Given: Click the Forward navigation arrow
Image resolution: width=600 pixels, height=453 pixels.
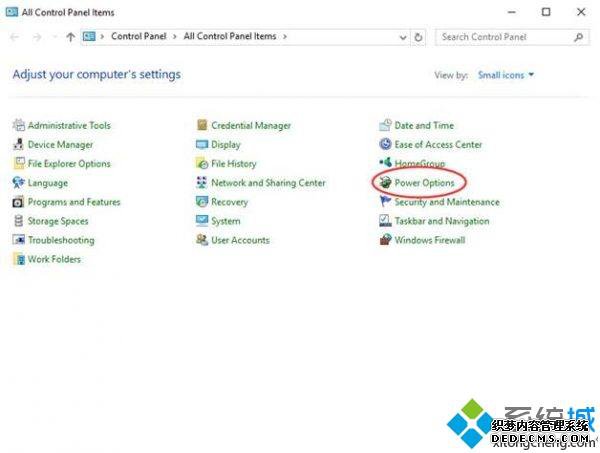Looking at the screenshot, I should tap(37, 37).
